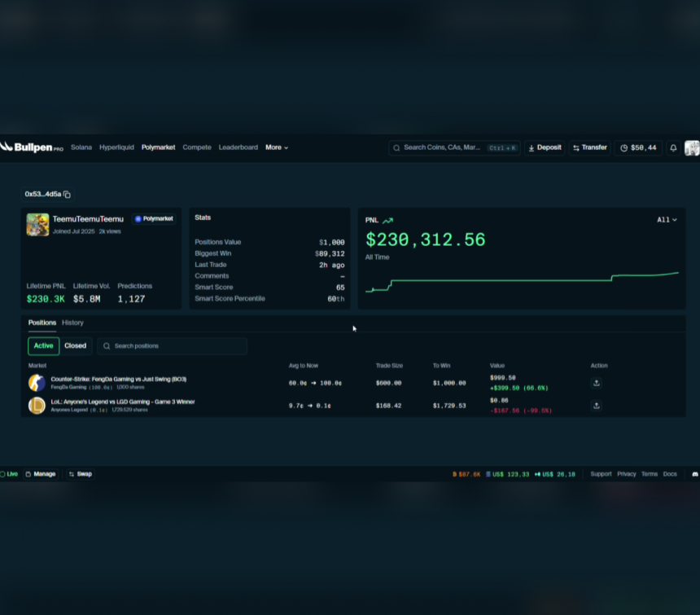Expand the All time-range dropdown

click(x=667, y=220)
